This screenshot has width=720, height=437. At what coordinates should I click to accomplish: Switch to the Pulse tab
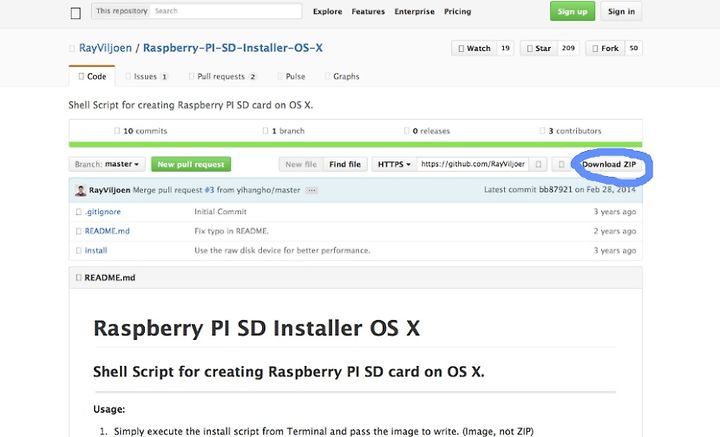[x=291, y=76]
